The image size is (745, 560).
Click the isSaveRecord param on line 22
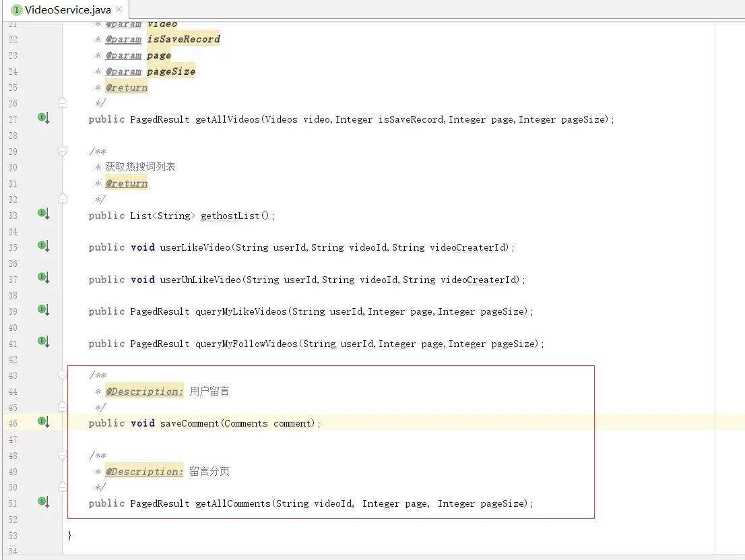[183, 39]
